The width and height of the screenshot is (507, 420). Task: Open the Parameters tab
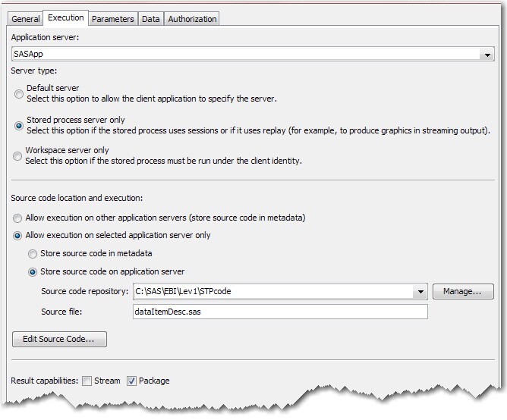113,19
